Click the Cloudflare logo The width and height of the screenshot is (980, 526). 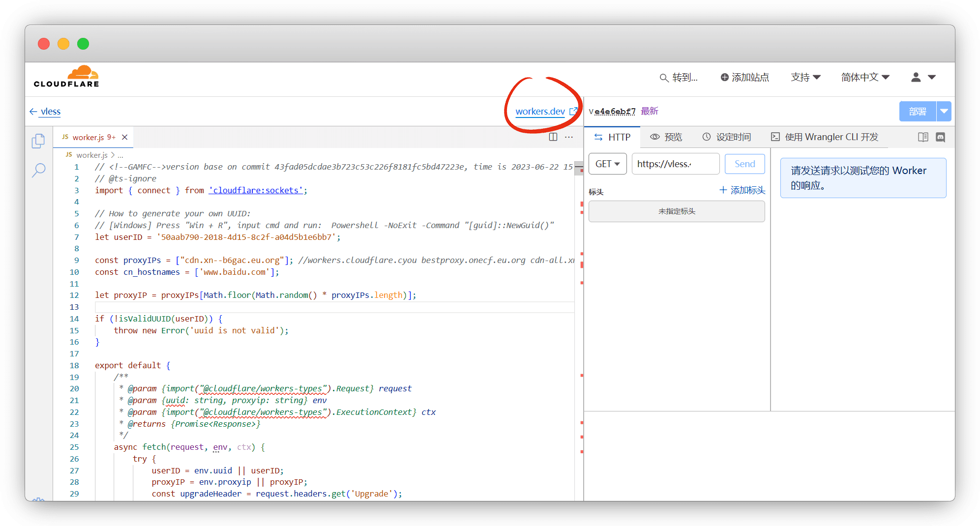coord(66,77)
